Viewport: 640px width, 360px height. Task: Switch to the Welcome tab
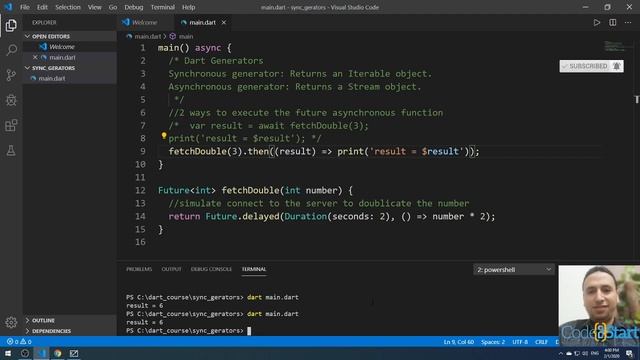coord(145,22)
